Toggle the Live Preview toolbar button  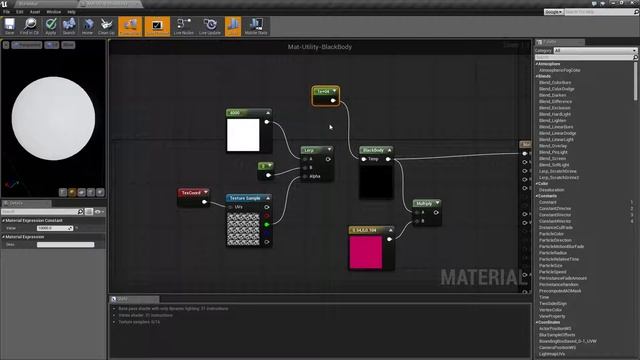pyautogui.click(x=157, y=26)
